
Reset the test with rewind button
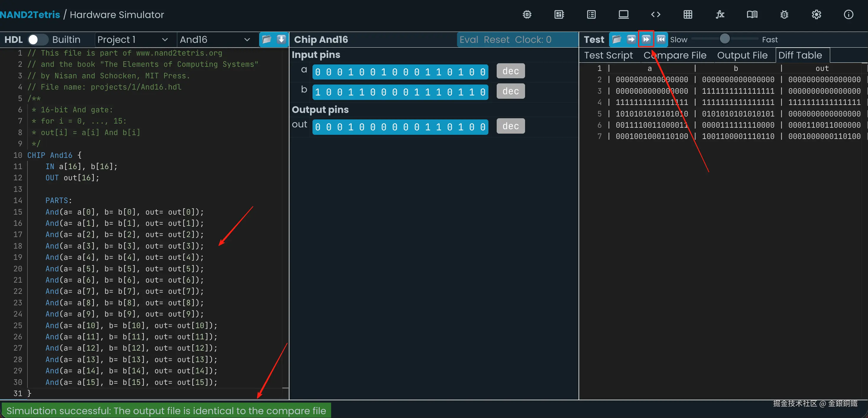661,39
